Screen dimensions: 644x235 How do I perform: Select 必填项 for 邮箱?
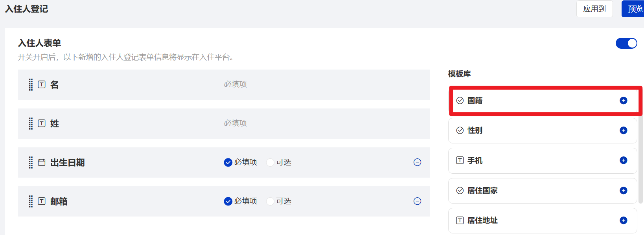tap(228, 201)
